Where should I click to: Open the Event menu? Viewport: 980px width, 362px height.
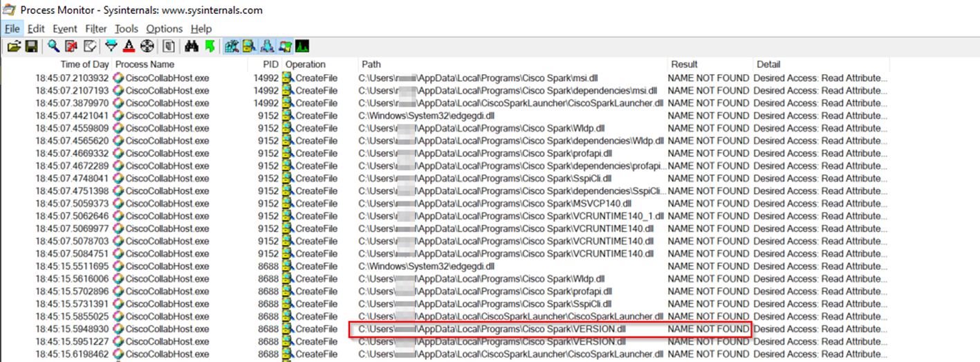coord(65,28)
